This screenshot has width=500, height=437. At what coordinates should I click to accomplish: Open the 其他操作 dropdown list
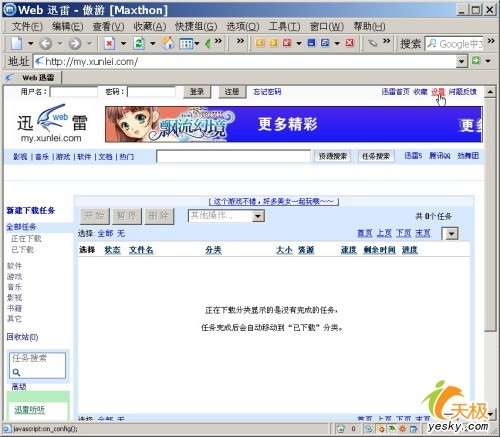258,216
